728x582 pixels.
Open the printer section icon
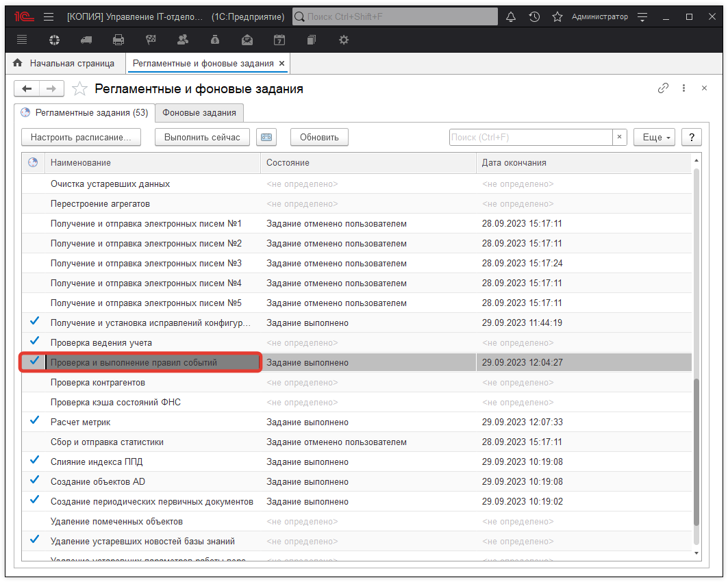click(118, 40)
